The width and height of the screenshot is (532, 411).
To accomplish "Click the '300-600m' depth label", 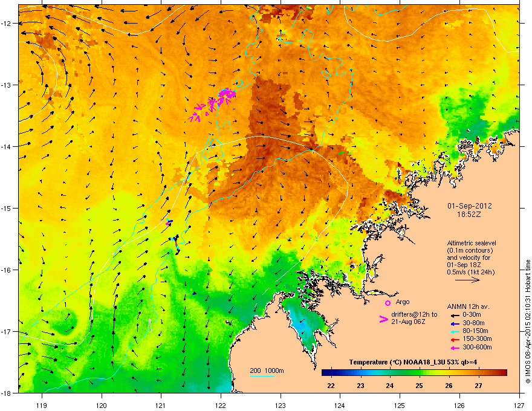I will tap(477, 348).
